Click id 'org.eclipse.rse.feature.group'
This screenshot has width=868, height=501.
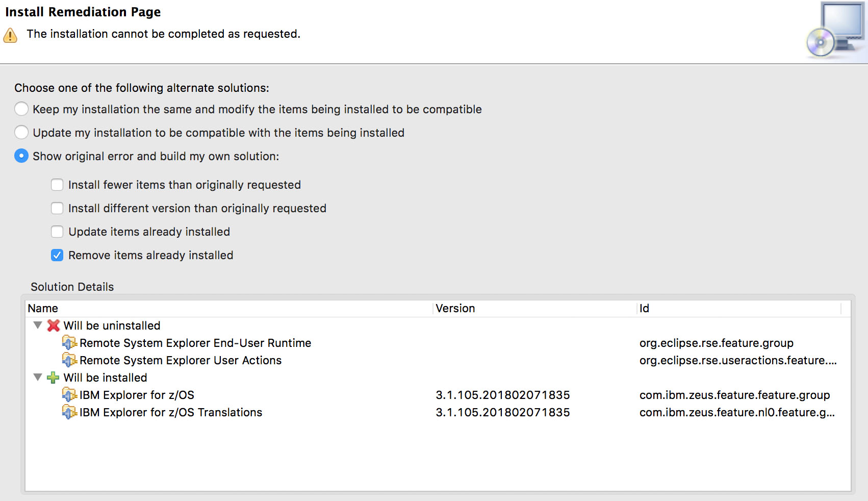coord(717,343)
